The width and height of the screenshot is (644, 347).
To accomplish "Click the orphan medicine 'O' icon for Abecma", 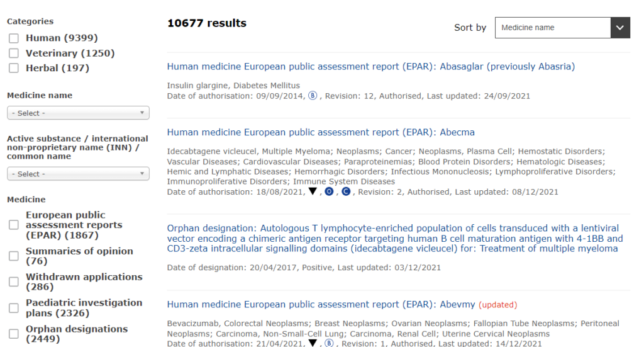I will pos(329,191).
